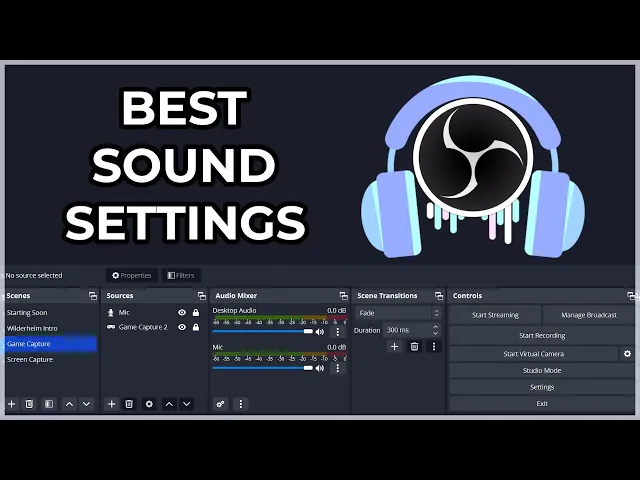Screen dimensions: 640x480
Task: Click Desktop Audio 0.0 dB value
Action: (x=336, y=311)
